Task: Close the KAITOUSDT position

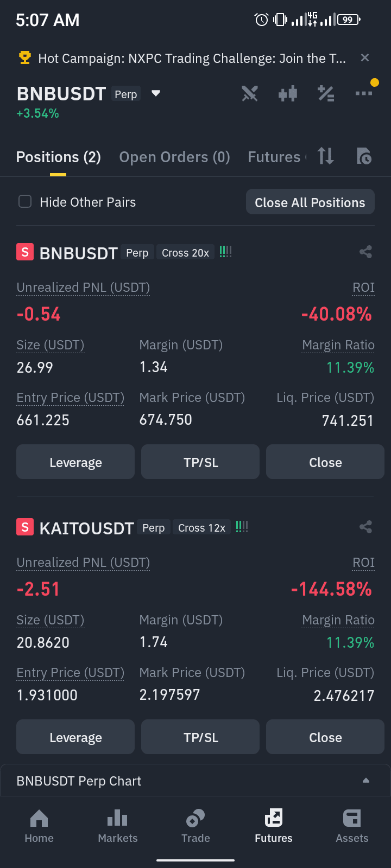Action: pyautogui.click(x=325, y=737)
